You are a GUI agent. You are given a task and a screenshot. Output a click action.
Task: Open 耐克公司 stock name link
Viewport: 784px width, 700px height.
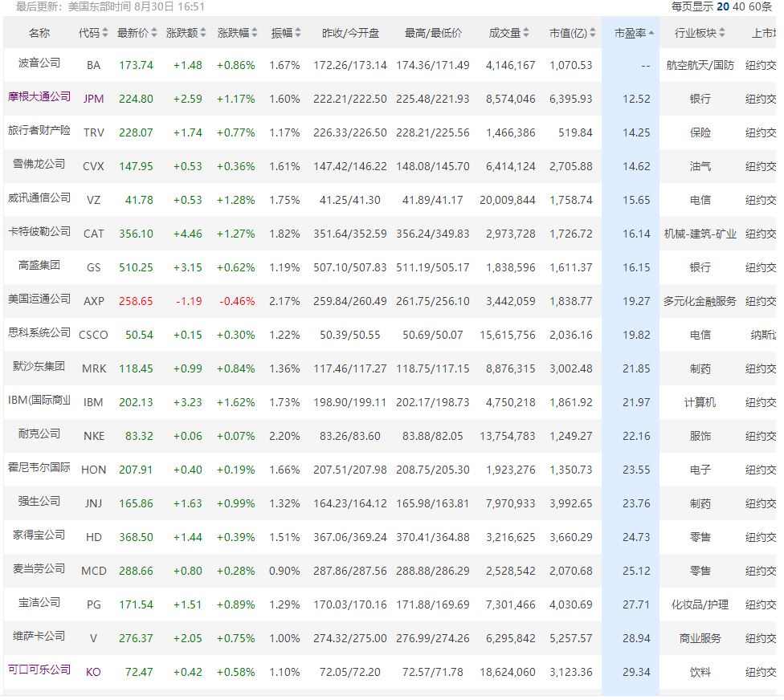point(39,433)
